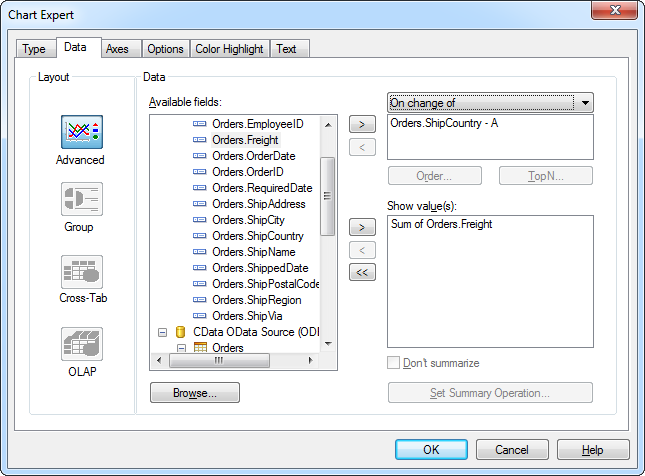Open the Color Highlight tab
This screenshot has height=476, width=645.
pos(229,49)
